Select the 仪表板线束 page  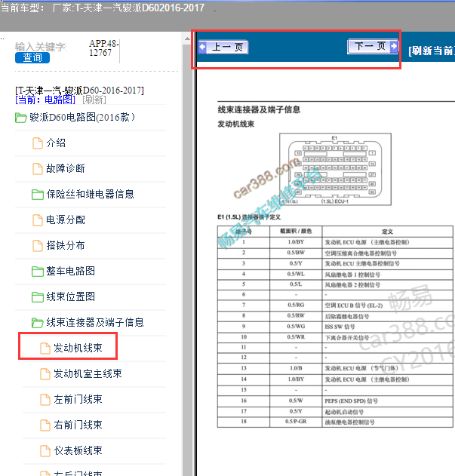point(78,450)
